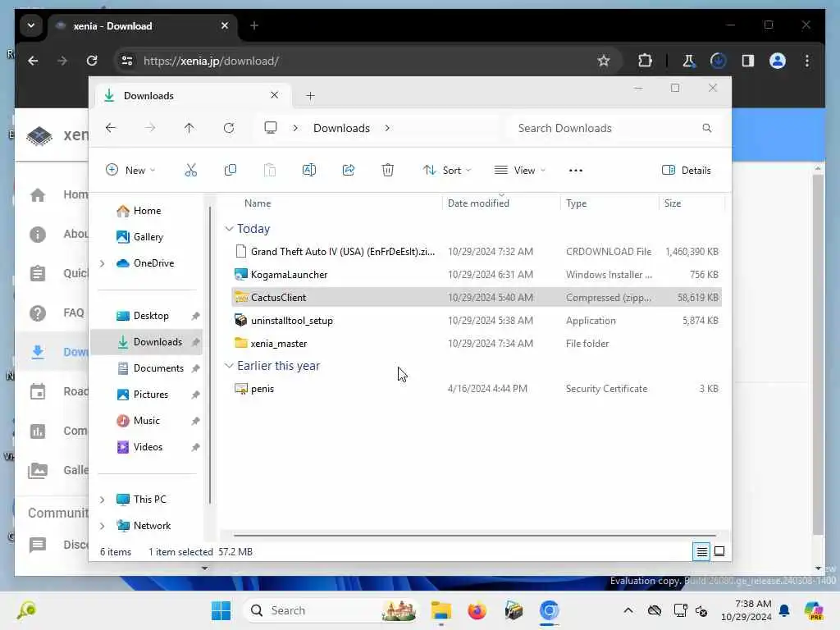
Task: Add a new Explorer tab
Action: point(310,96)
